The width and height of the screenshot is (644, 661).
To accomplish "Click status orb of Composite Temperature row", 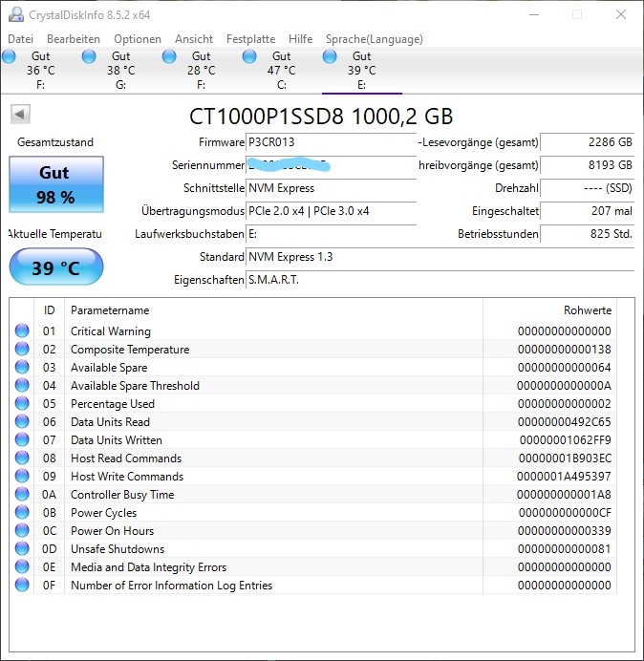I will pos(22,349).
